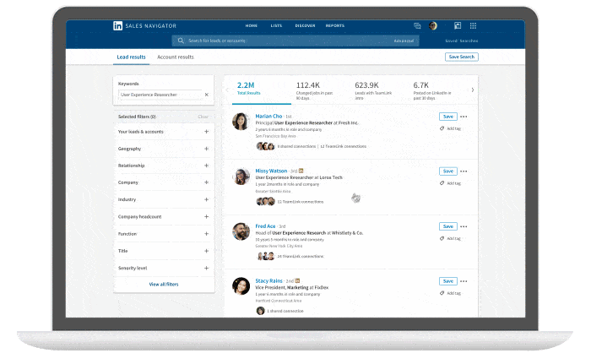The width and height of the screenshot is (591, 364).
Task: Click the search for leads or accounts field
Action: [x=279, y=41]
